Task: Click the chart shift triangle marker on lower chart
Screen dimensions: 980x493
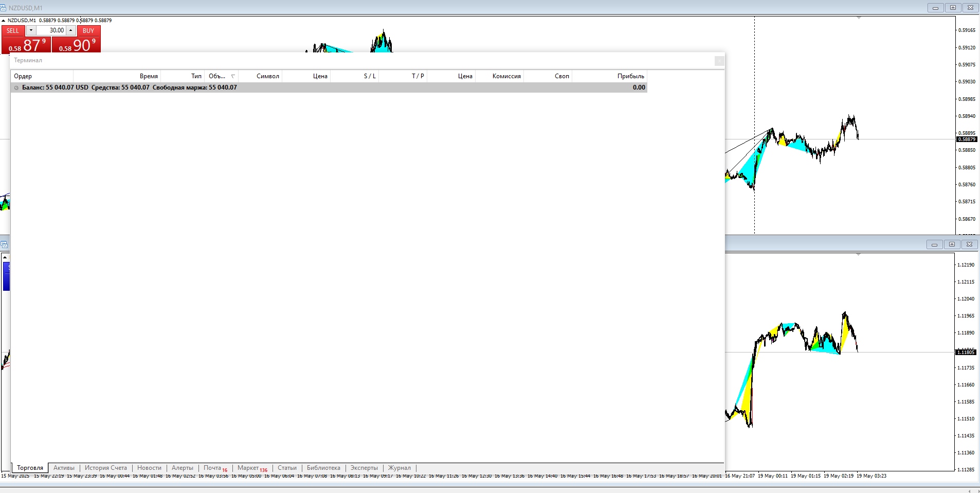Action: [x=858, y=254]
